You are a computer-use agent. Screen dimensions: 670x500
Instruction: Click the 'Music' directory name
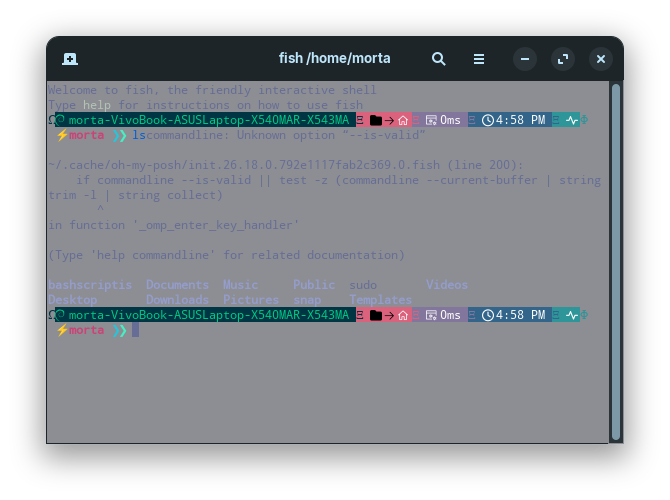(241, 285)
